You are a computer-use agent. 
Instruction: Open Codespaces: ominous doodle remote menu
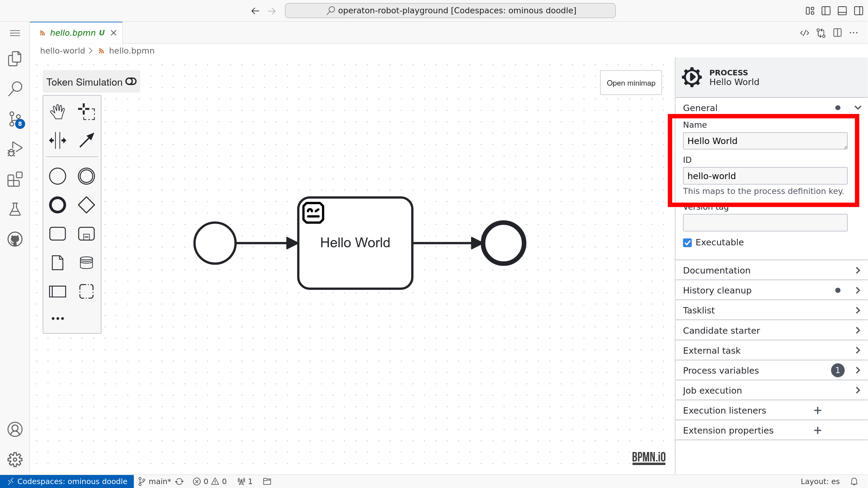pyautogui.click(x=67, y=482)
